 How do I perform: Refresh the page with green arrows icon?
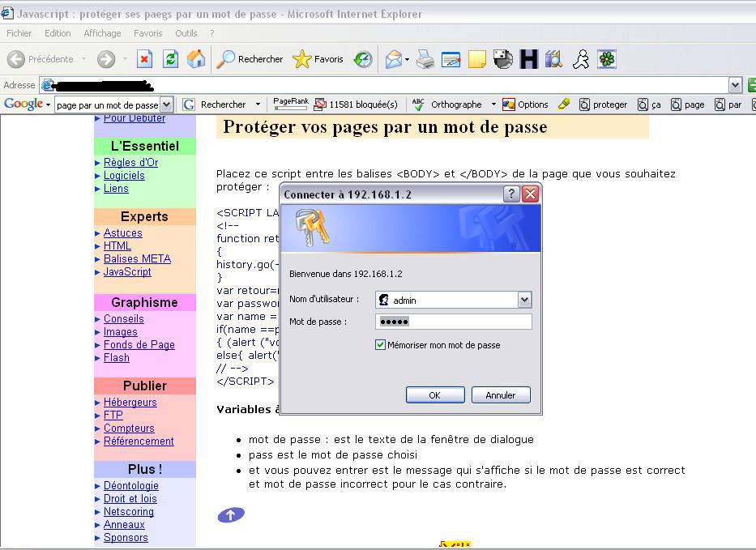click(x=170, y=59)
